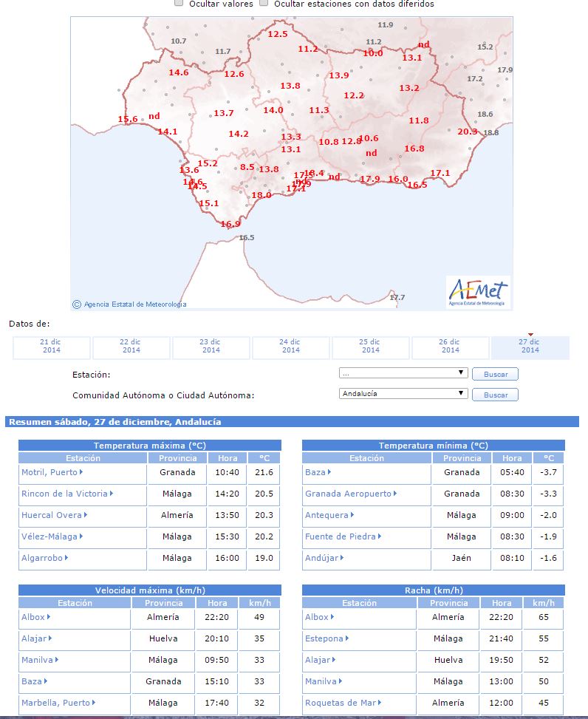Click the 16.9 station value on the map
This screenshot has width=588, height=719.
click(x=230, y=224)
